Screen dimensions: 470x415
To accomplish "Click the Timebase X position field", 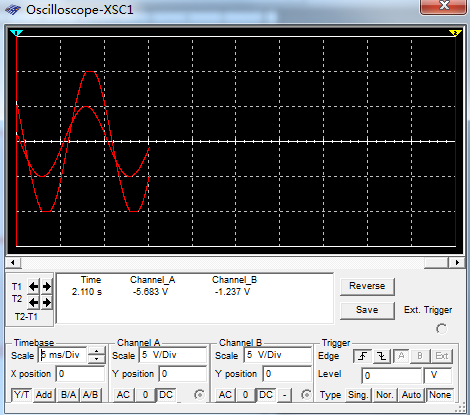I will [80, 374].
